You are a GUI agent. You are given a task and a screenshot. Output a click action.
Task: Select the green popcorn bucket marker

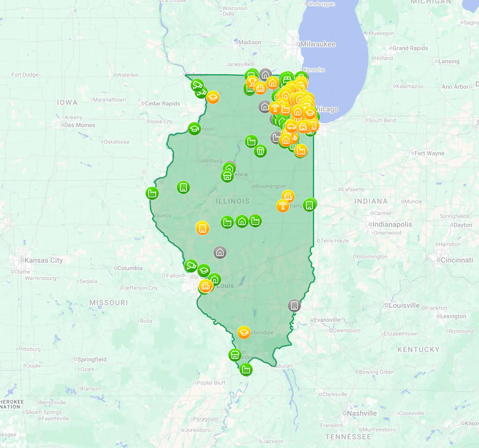pos(260,151)
